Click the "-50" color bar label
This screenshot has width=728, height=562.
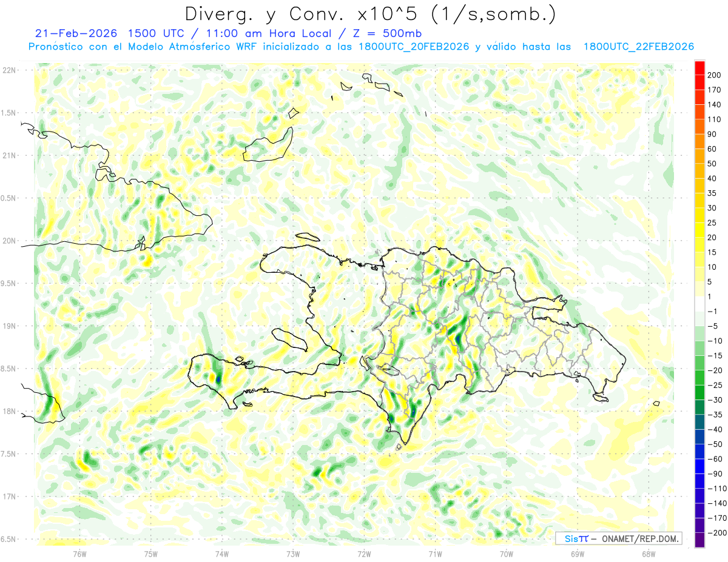[x=715, y=444]
